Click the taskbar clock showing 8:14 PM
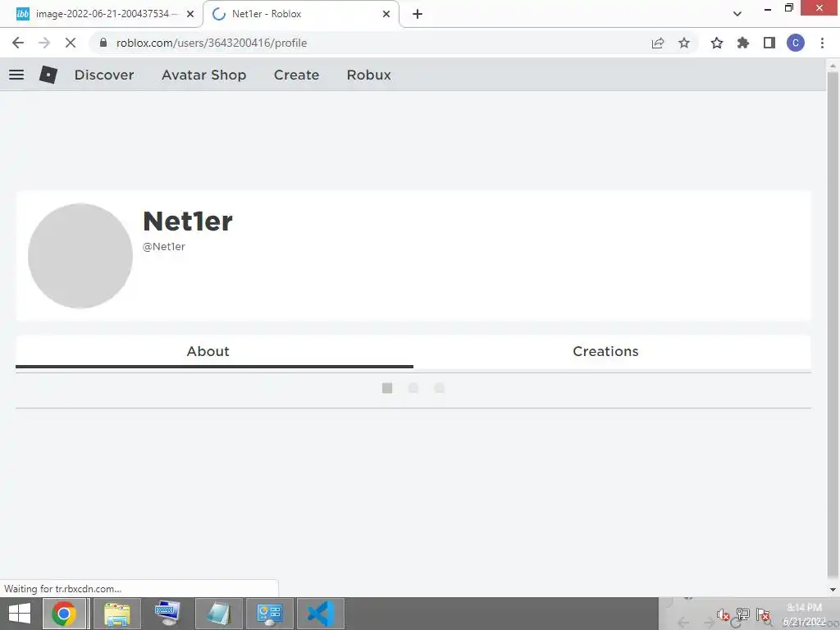 (805, 614)
